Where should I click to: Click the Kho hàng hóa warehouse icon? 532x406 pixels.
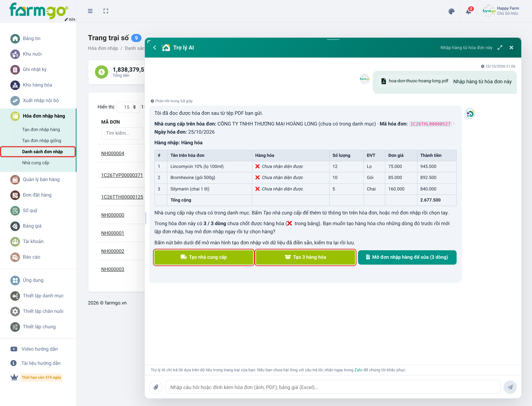click(15, 85)
